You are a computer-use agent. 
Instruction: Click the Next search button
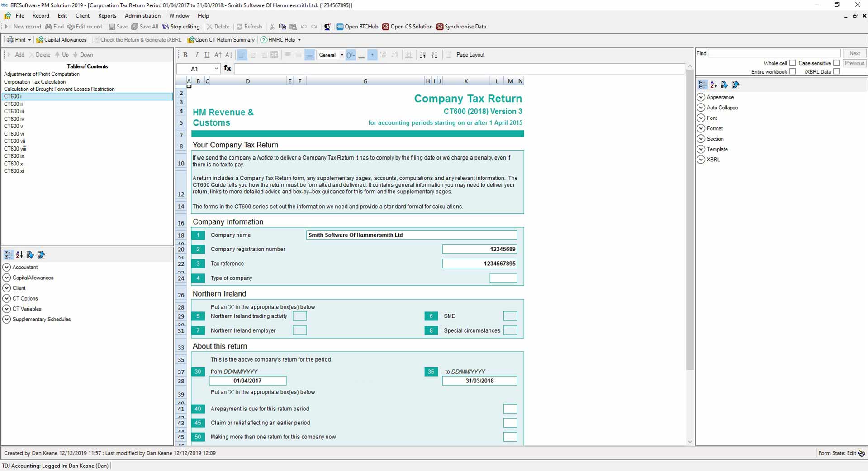pos(854,53)
